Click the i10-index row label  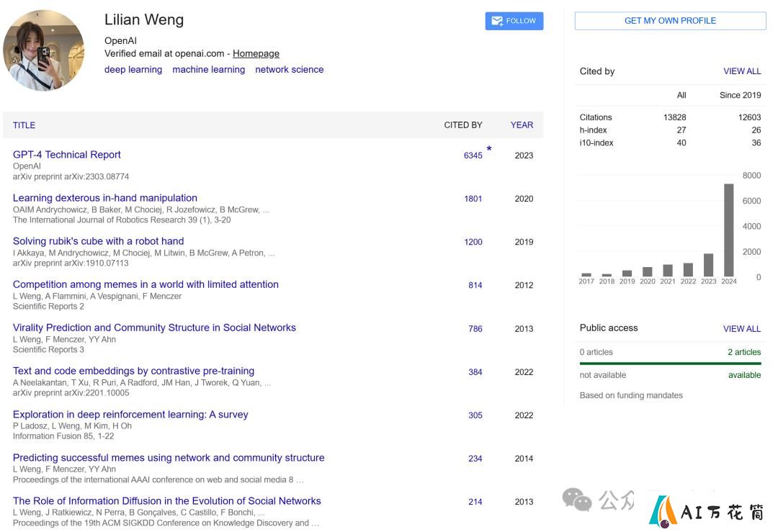[x=596, y=143]
